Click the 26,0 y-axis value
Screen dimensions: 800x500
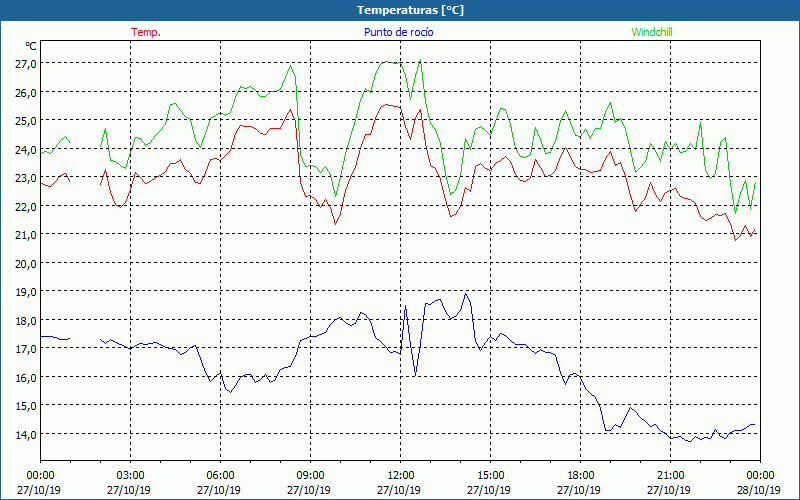point(26,92)
